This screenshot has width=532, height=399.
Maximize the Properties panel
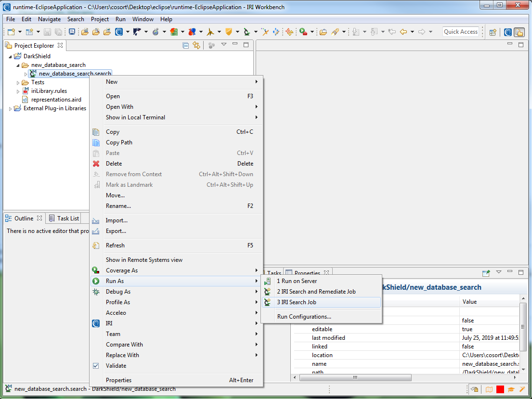pos(521,272)
